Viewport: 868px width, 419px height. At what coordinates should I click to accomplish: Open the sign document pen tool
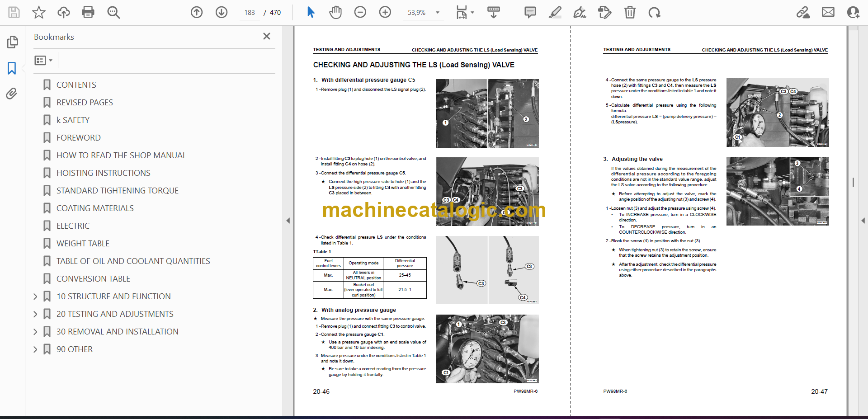click(580, 12)
